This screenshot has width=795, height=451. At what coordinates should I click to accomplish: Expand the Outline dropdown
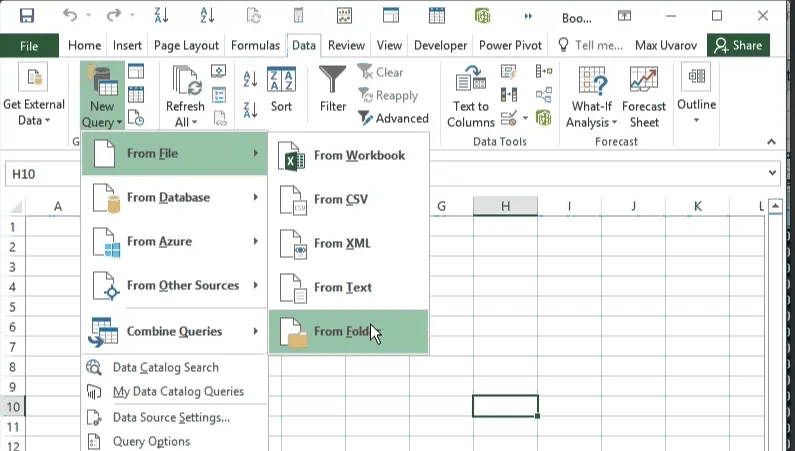coord(696,92)
